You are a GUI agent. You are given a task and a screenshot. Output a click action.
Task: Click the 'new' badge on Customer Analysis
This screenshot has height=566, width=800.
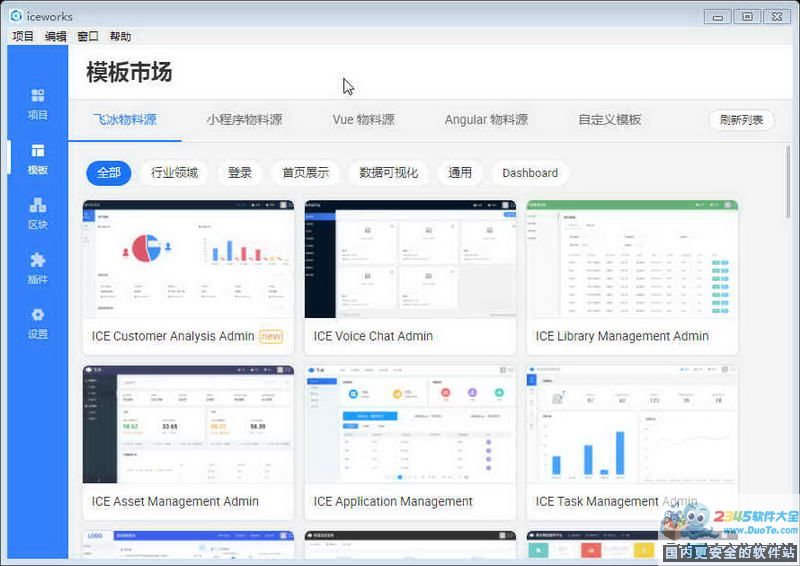(271, 337)
